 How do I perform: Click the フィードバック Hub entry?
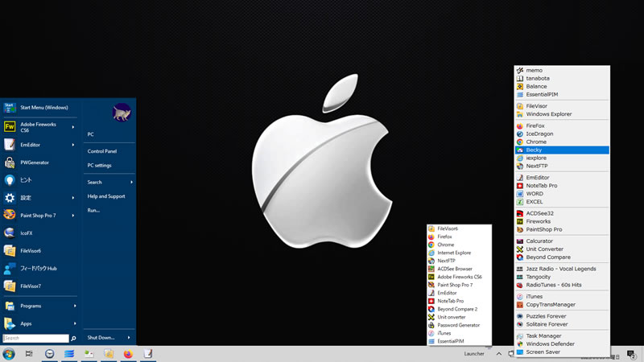[x=39, y=269]
